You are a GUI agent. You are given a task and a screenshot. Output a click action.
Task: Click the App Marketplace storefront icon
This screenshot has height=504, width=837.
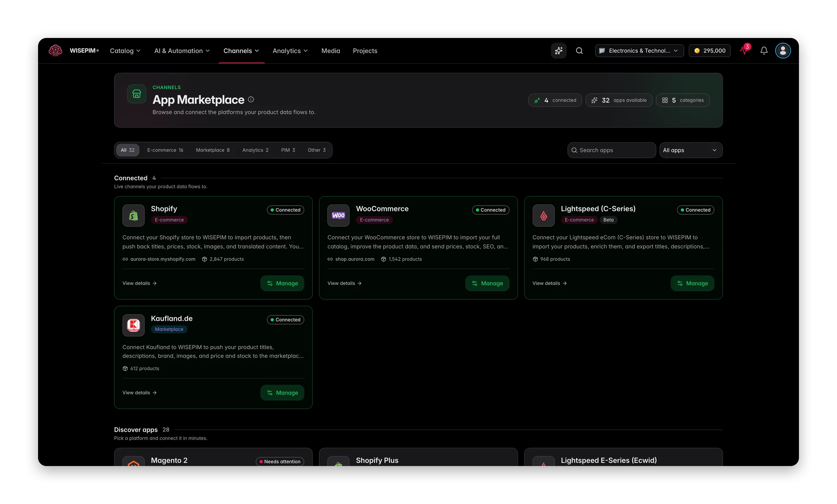click(x=137, y=94)
